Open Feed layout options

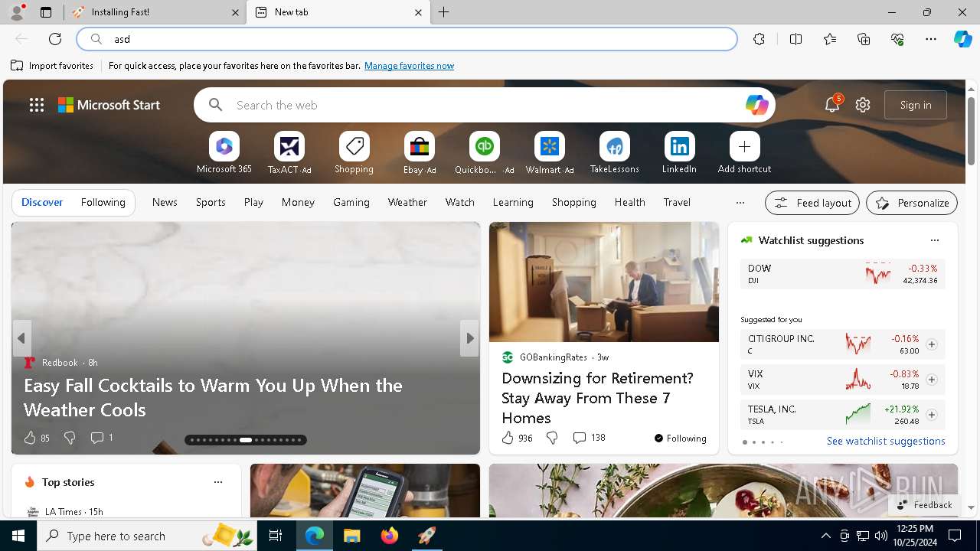coord(812,203)
